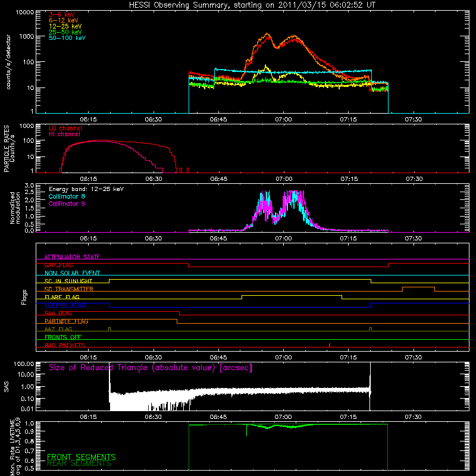Image resolution: width=476 pixels, height=476 pixels.
Task: Click the Size of Reduced Triangle caption
Action: 151,368
